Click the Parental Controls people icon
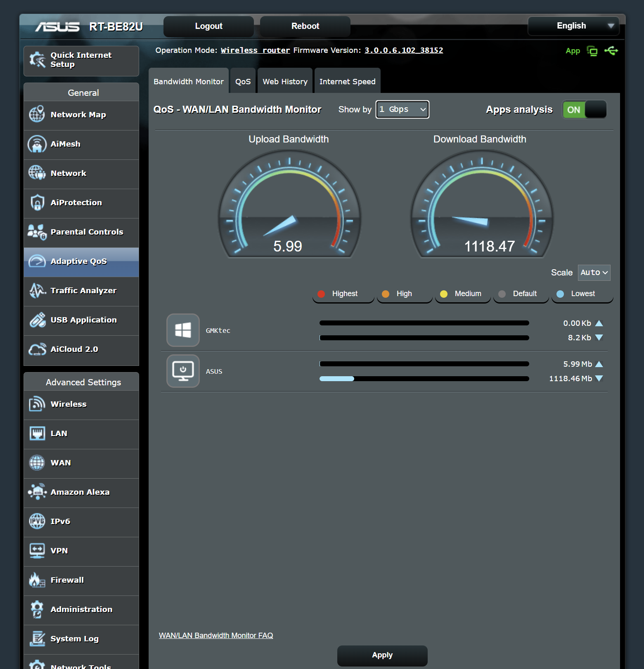 coord(37,232)
